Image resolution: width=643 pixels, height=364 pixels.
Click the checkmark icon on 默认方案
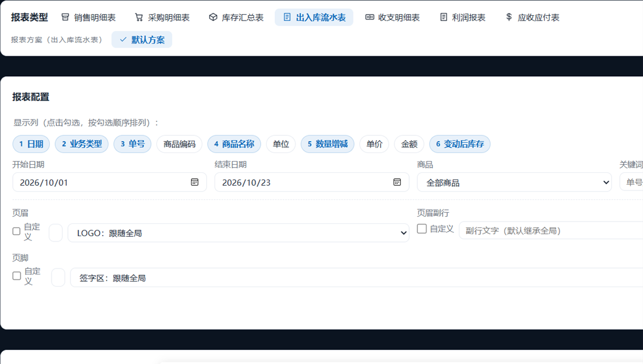[x=123, y=40]
